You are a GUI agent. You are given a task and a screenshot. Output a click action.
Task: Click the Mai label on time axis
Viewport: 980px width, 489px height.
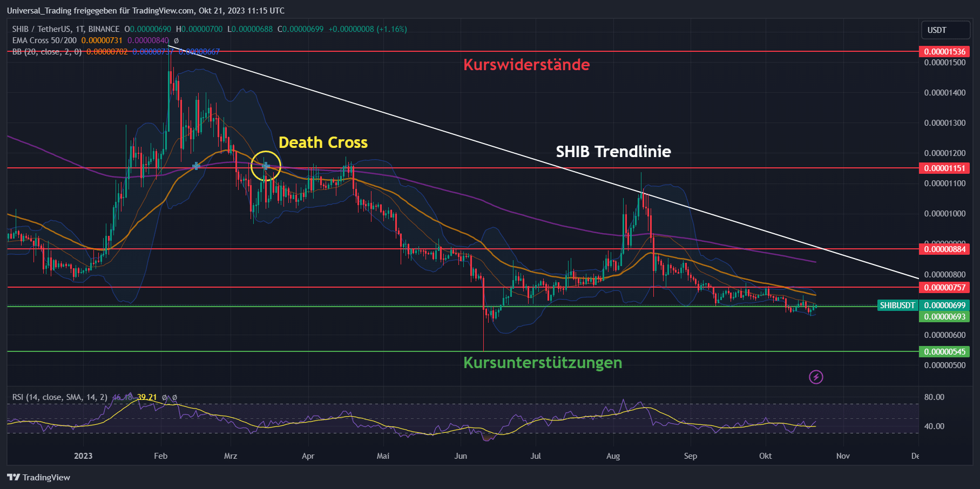(x=383, y=456)
